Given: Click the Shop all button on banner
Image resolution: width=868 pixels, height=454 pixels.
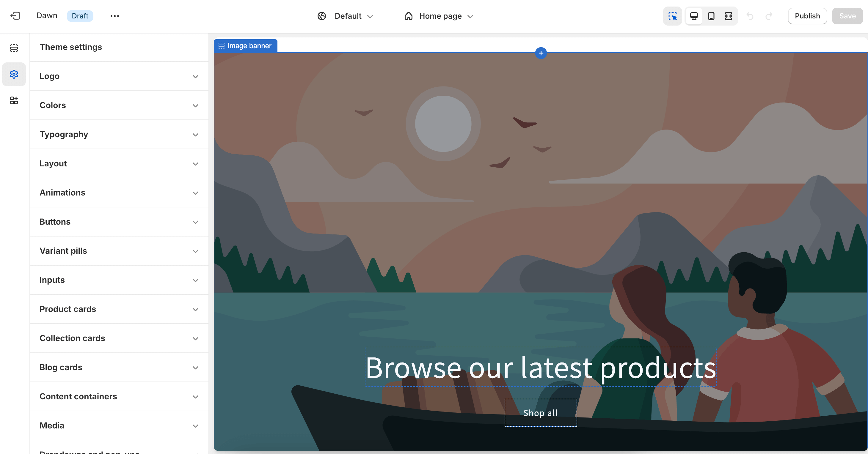Looking at the screenshot, I should tap(540, 412).
